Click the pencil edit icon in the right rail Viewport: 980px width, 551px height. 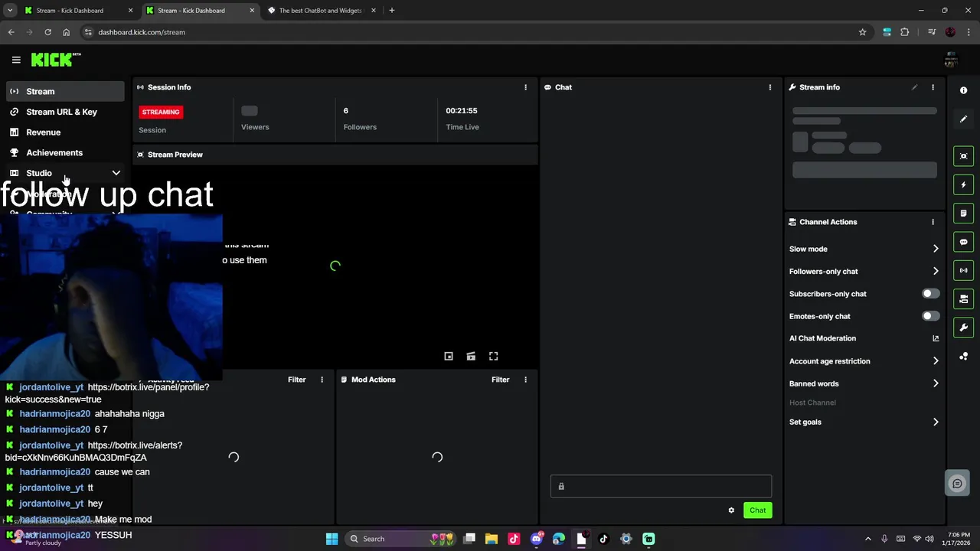point(964,119)
